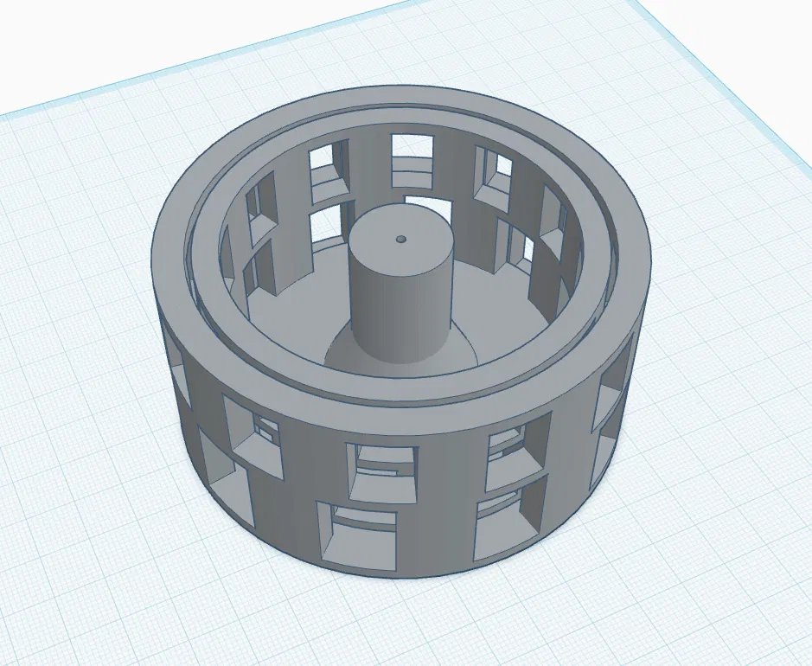Click the small hole atop the cylinder
The image size is (812, 666).
[401, 240]
